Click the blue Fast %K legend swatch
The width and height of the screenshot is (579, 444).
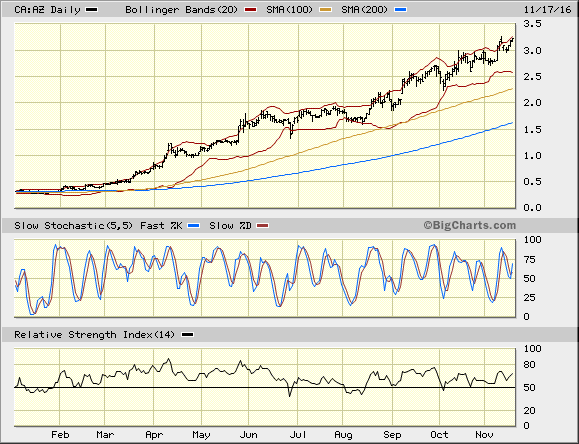click(x=194, y=226)
